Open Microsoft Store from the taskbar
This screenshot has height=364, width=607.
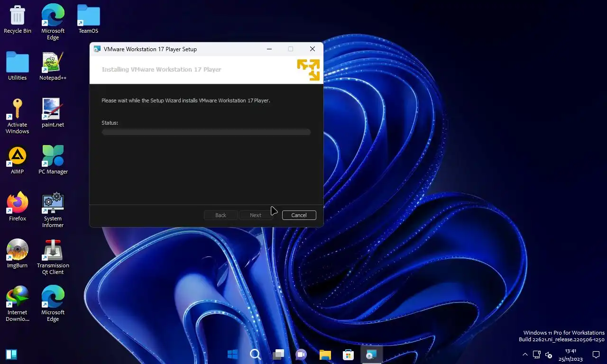348,354
